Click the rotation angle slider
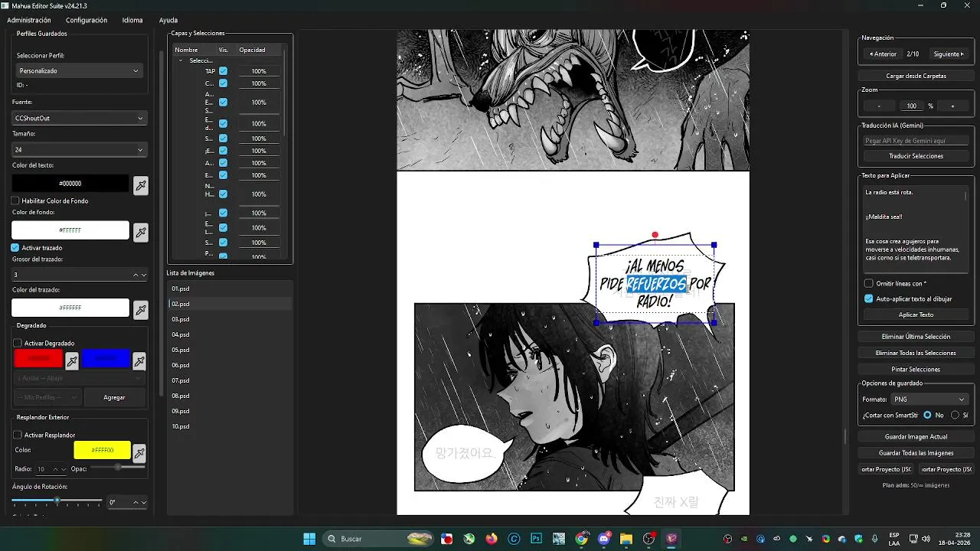Screen dimensions: 980x551 pyautogui.click(x=57, y=500)
